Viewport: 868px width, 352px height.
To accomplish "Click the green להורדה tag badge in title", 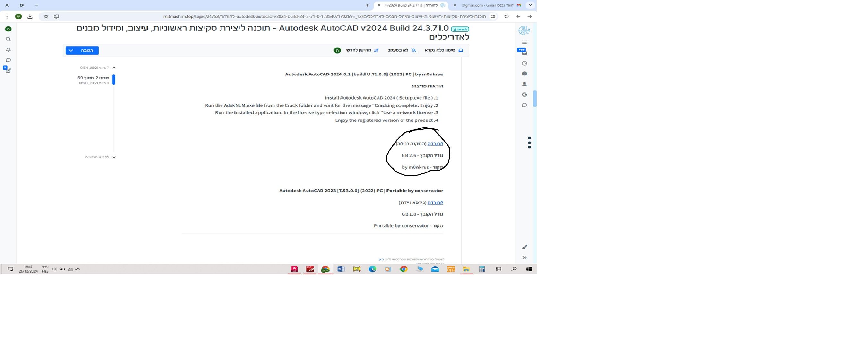I will click(460, 29).
